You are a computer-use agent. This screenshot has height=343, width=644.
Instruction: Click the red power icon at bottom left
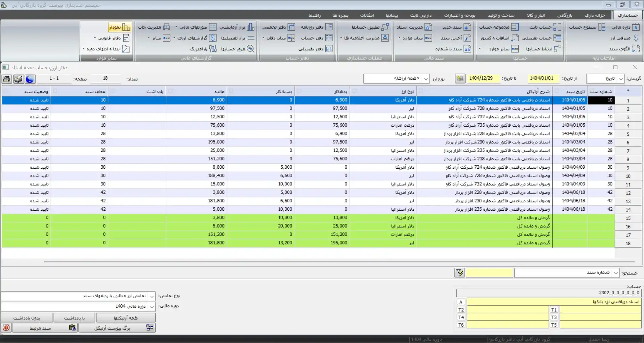click(x=6, y=328)
